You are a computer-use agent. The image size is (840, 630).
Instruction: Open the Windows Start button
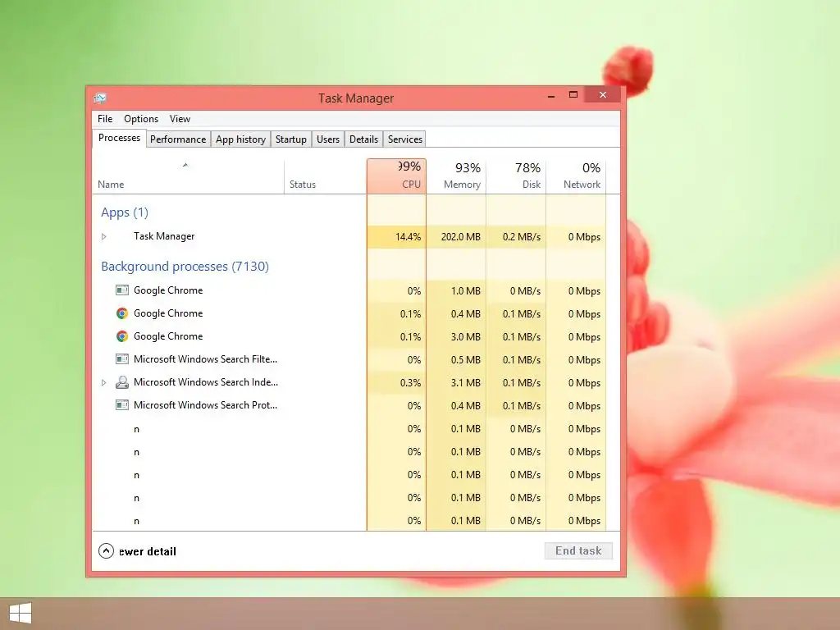[x=21, y=614]
